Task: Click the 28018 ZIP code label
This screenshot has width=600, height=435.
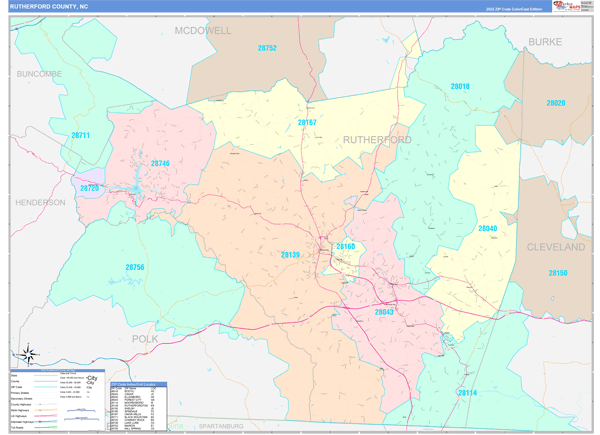Action: 460,87
